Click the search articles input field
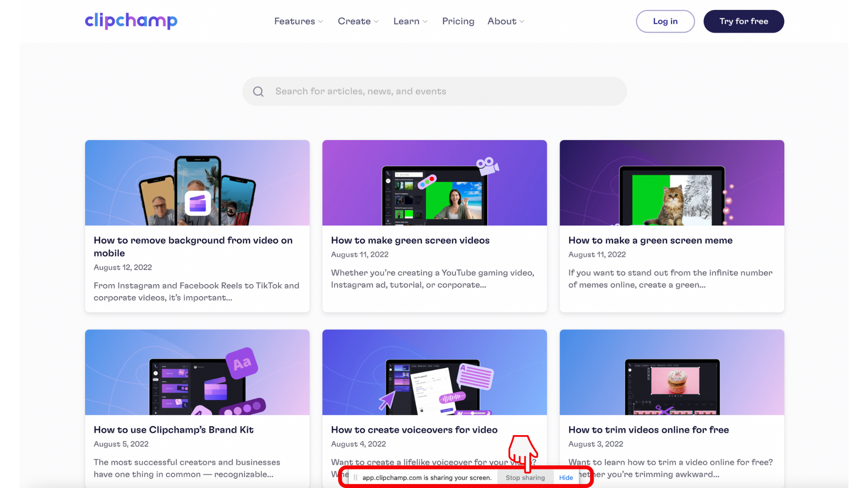The image size is (868, 488). [x=434, y=91]
